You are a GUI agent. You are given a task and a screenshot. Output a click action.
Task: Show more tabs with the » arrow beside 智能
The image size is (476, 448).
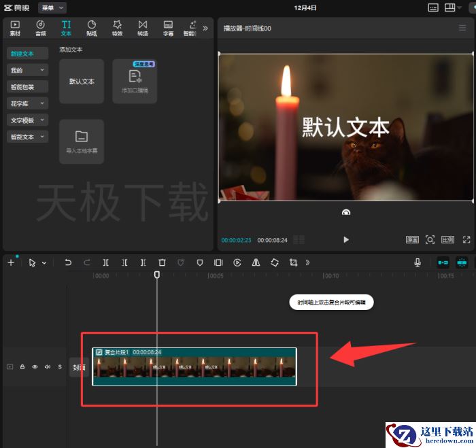click(x=205, y=29)
